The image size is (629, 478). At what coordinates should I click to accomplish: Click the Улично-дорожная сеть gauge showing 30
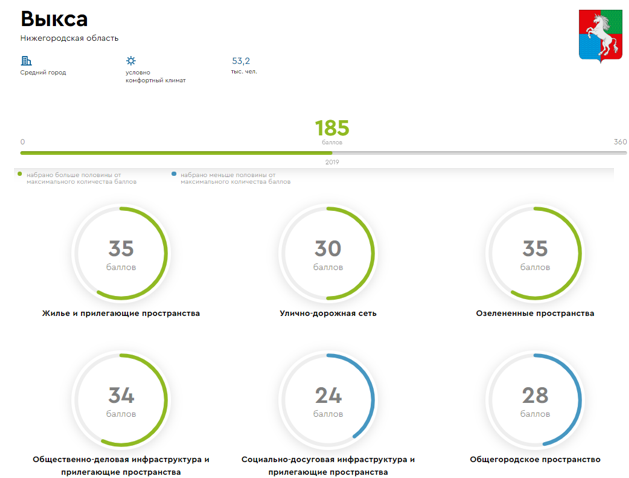(x=328, y=253)
